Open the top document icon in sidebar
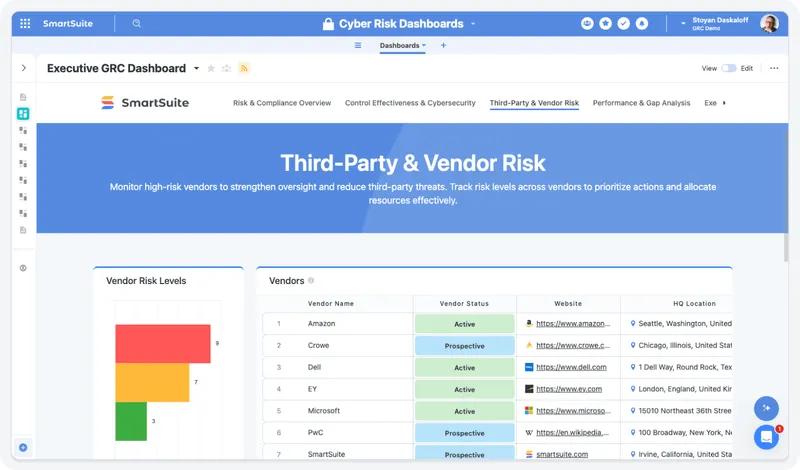Image resolution: width=800 pixels, height=470 pixels. [x=23, y=97]
